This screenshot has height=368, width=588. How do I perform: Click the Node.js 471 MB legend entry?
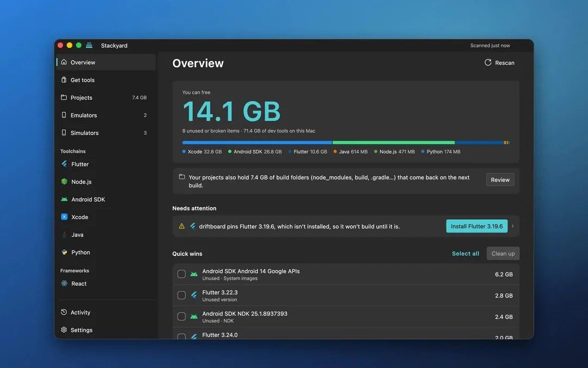point(394,152)
